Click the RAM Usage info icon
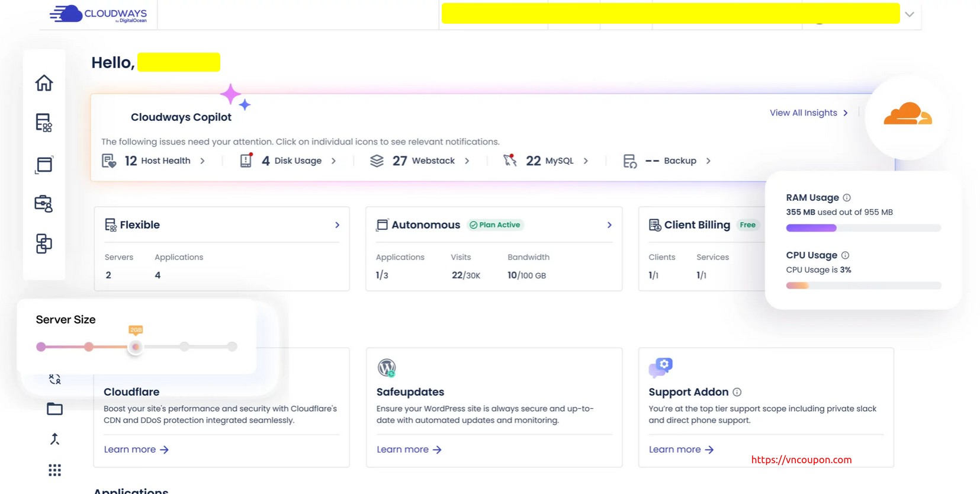Screen dimensions: 980x494 847,198
